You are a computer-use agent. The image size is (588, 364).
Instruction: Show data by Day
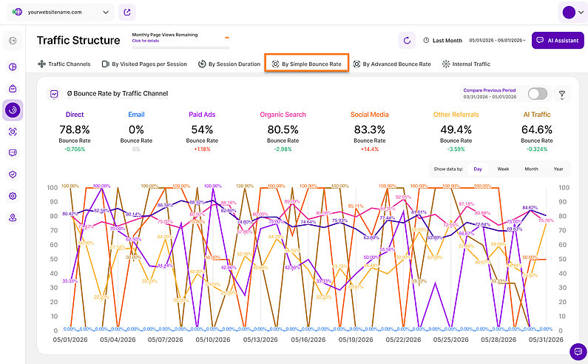[477, 169]
